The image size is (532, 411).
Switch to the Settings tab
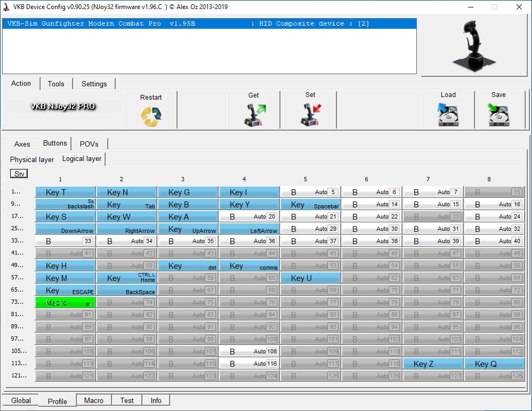tap(94, 84)
